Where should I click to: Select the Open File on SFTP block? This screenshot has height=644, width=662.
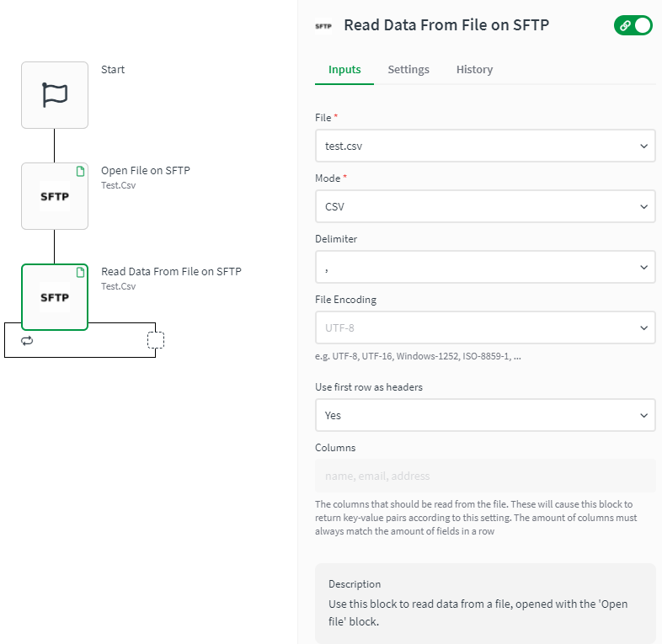pyautogui.click(x=55, y=196)
